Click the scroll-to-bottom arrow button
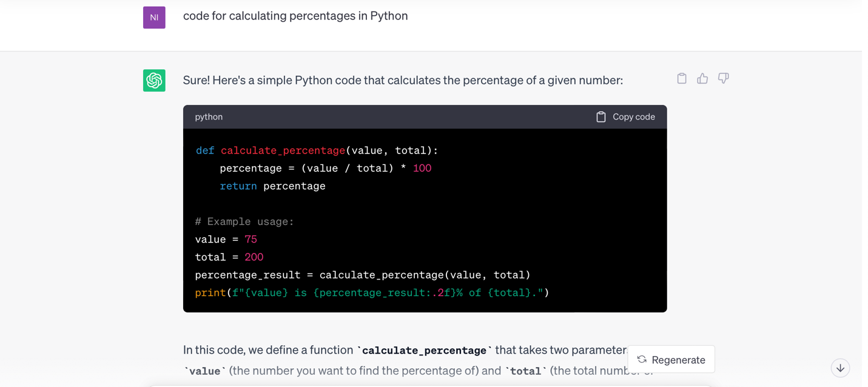This screenshot has height=387, width=868. [x=840, y=368]
